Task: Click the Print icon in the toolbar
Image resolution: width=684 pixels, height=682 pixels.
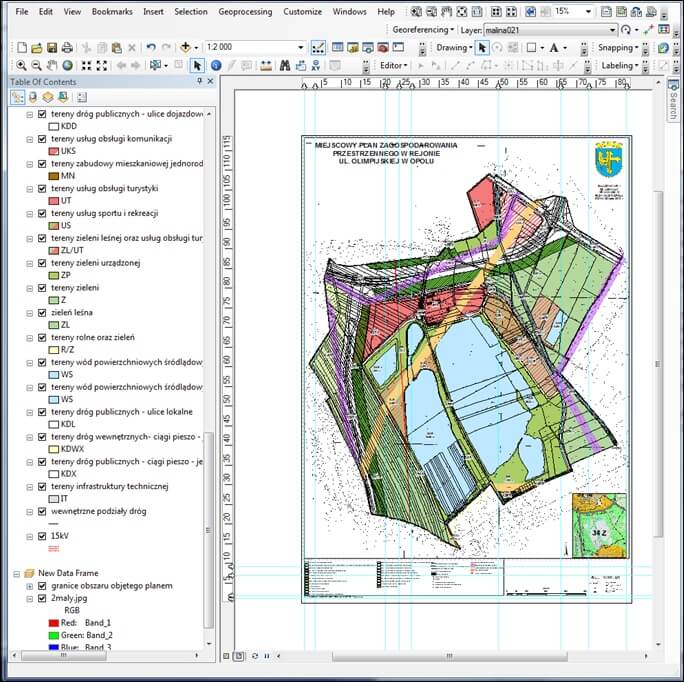Action: [x=67, y=48]
